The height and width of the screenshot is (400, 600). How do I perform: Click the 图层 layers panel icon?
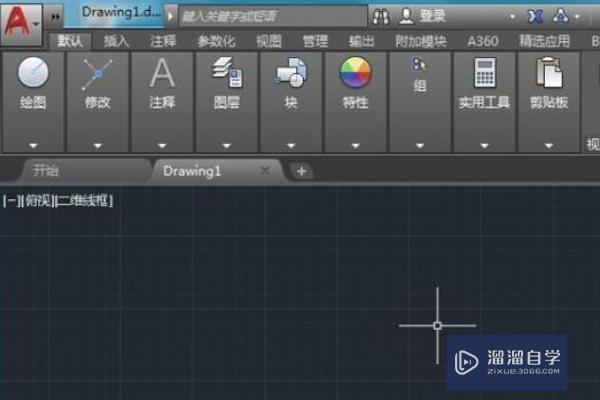tap(227, 72)
